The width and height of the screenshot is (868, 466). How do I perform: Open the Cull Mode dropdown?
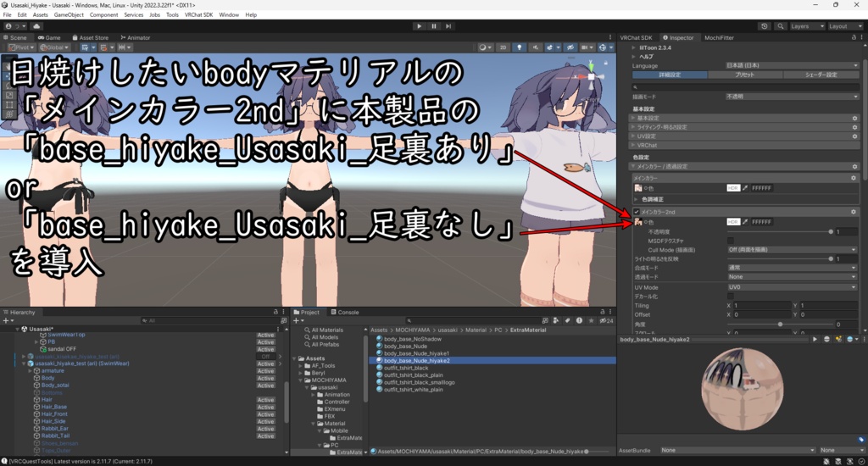(793, 250)
